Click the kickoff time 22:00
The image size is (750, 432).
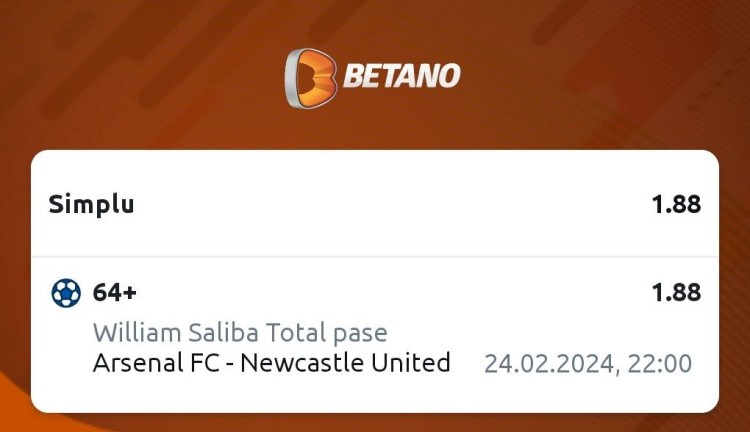pos(659,363)
